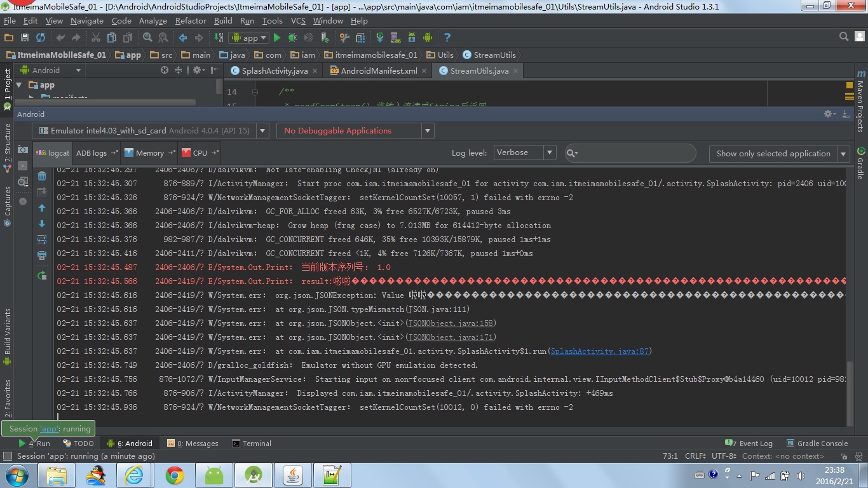This screenshot has height=488, width=868.
Task: Click the Print icon in logcat
Action: 42,255
